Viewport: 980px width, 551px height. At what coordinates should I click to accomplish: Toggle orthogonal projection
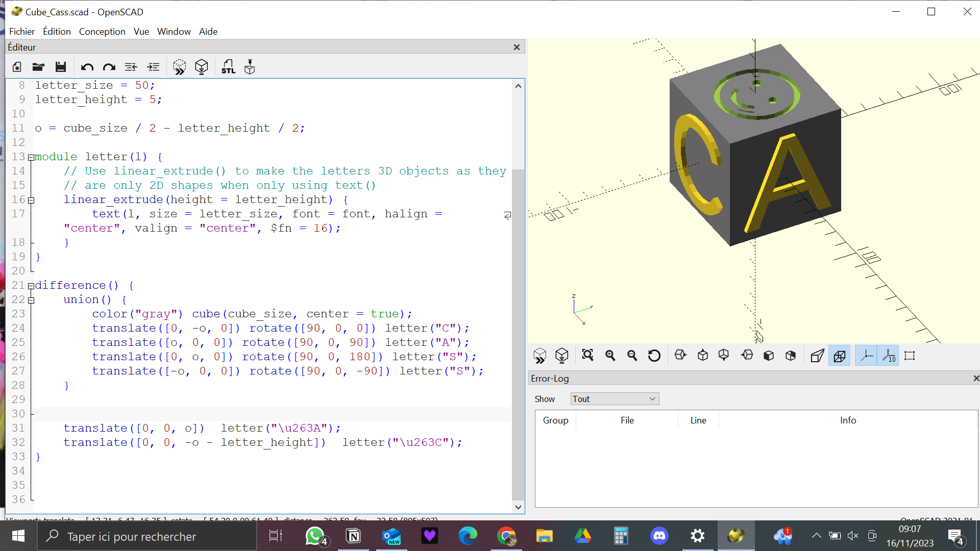[840, 356]
